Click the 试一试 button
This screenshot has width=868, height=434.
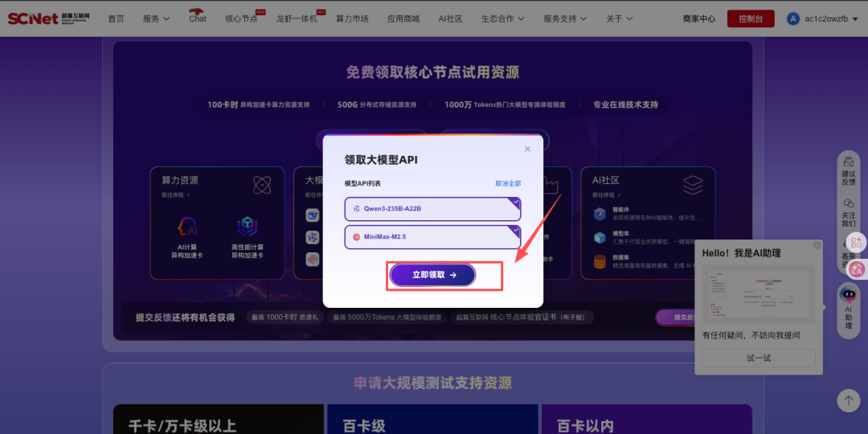tap(759, 358)
